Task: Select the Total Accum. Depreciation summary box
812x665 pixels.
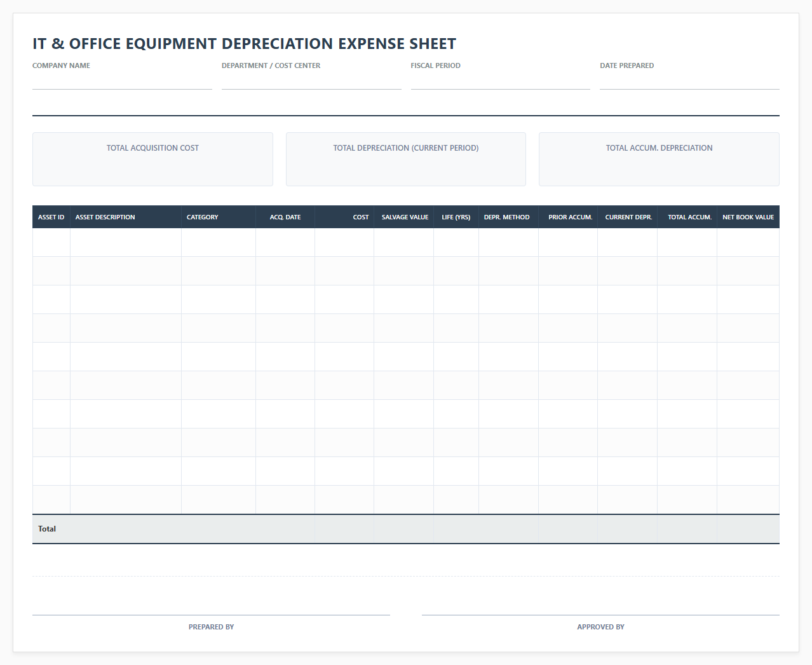Action: pos(659,159)
